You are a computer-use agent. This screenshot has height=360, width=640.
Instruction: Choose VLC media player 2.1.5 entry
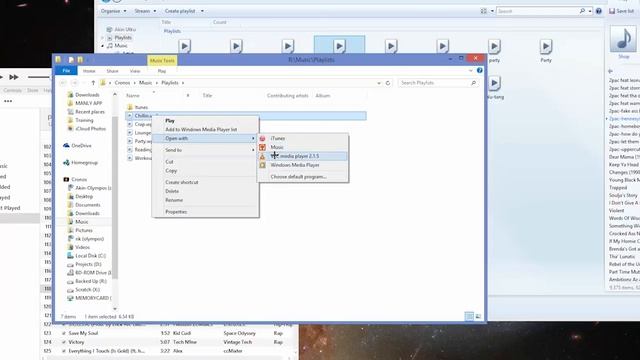(x=303, y=156)
